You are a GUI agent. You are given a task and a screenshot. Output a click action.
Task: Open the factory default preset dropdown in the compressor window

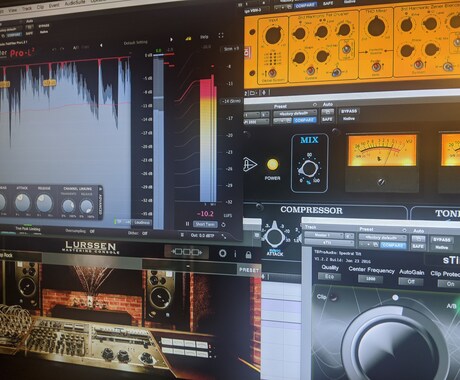point(295,113)
